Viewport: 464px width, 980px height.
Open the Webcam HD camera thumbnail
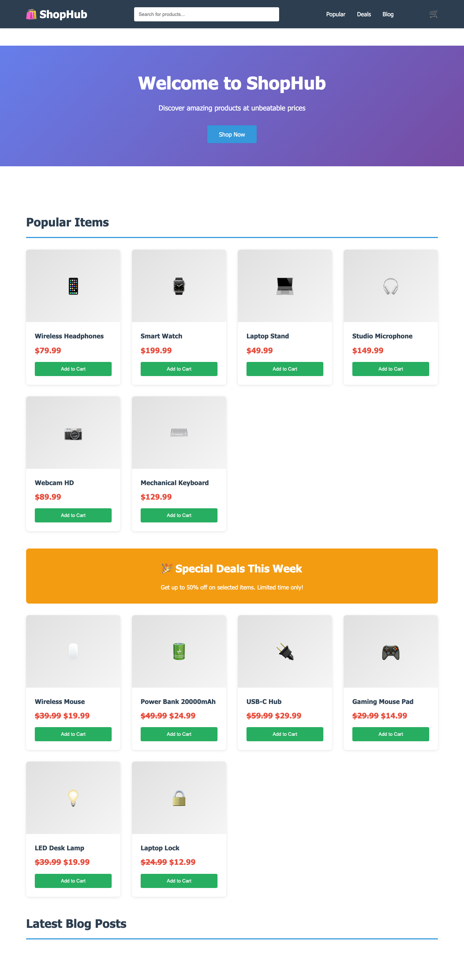click(x=73, y=433)
